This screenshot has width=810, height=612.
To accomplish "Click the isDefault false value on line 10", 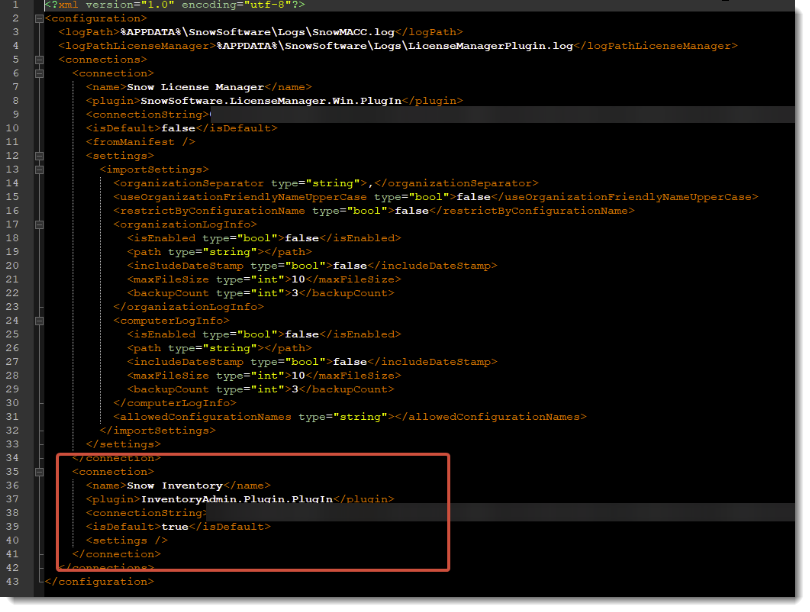I will point(178,128).
